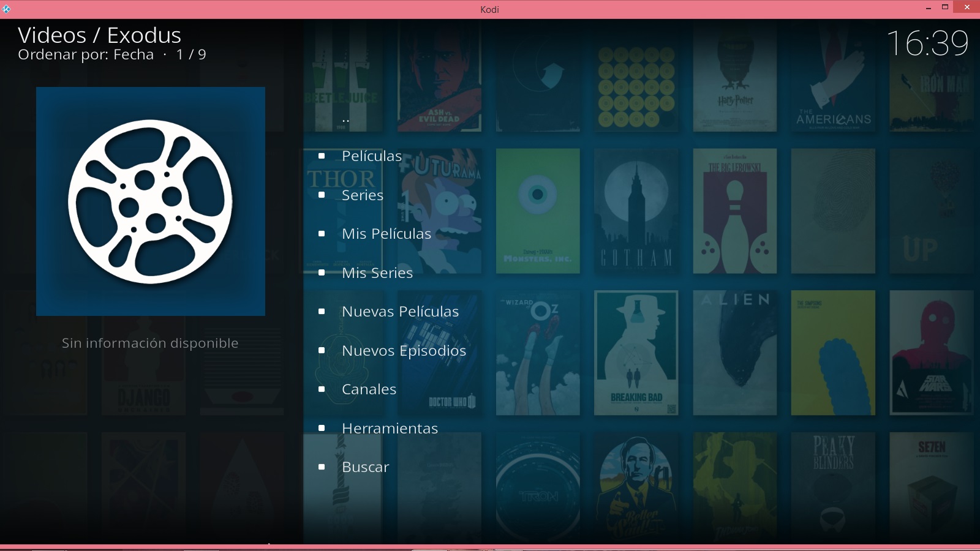Viewport: 980px width, 551px height.
Task: Minimize the Kodi window
Action: (928, 8)
